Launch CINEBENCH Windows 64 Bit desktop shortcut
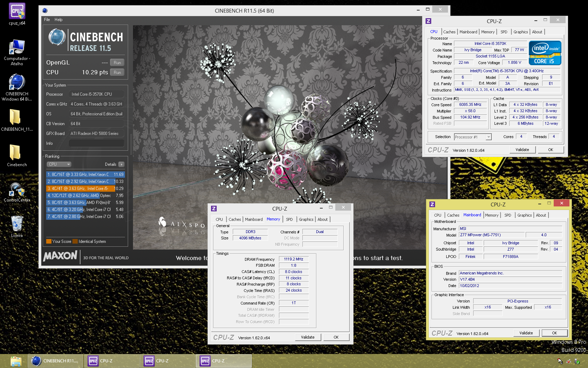This screenshot has width=588, height=368. coord(17,88)
